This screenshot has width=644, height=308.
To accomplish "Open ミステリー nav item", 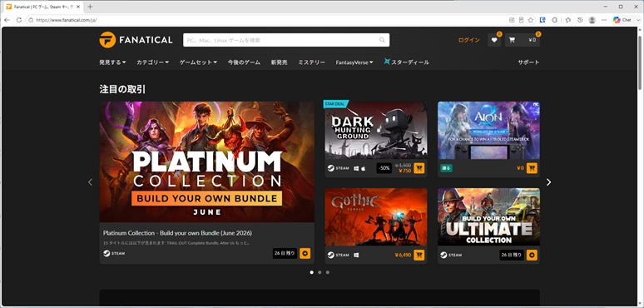I will 311,62.
